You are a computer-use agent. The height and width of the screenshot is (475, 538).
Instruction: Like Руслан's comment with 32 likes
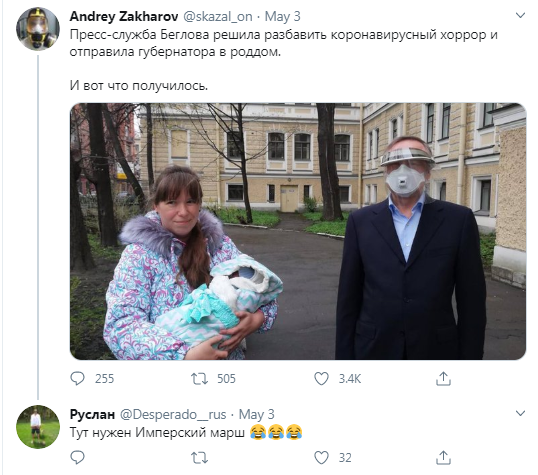point(321,457)
